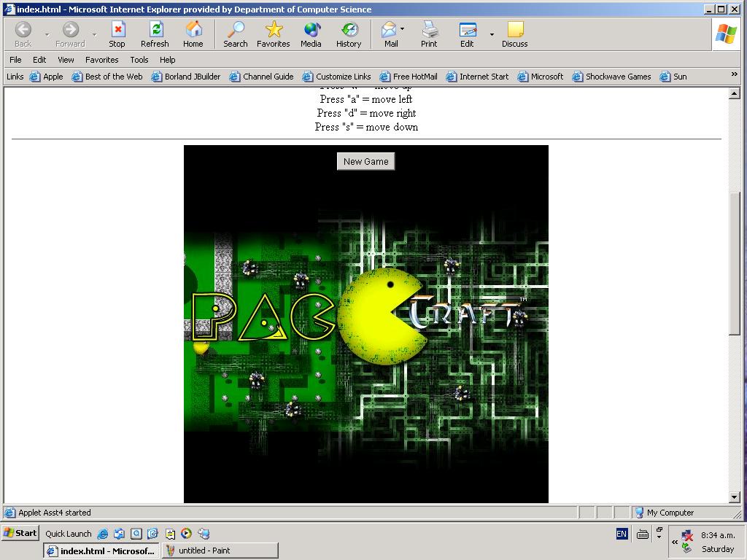747x560 pixels.
Task: Click the Media toolbar icon
Action: click(x=311, y=34)
